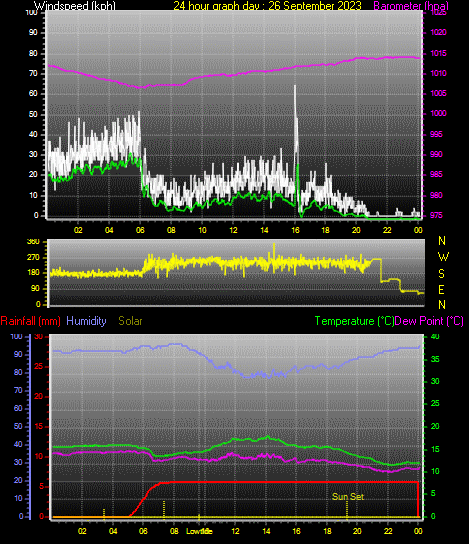
Task: Click '980' on the barometer axis
Action: tap(436, 195)
